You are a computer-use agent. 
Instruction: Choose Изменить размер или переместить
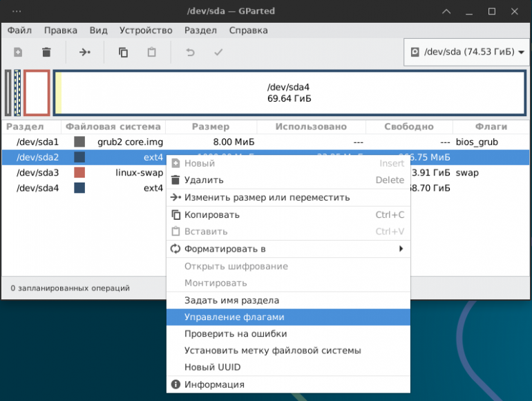point(288,197)
